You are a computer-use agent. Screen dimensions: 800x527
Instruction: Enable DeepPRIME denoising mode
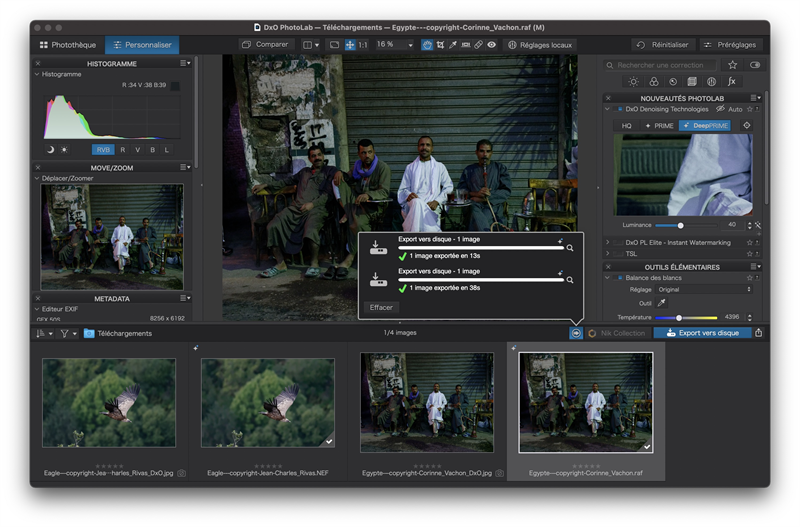tap(705, 126)
